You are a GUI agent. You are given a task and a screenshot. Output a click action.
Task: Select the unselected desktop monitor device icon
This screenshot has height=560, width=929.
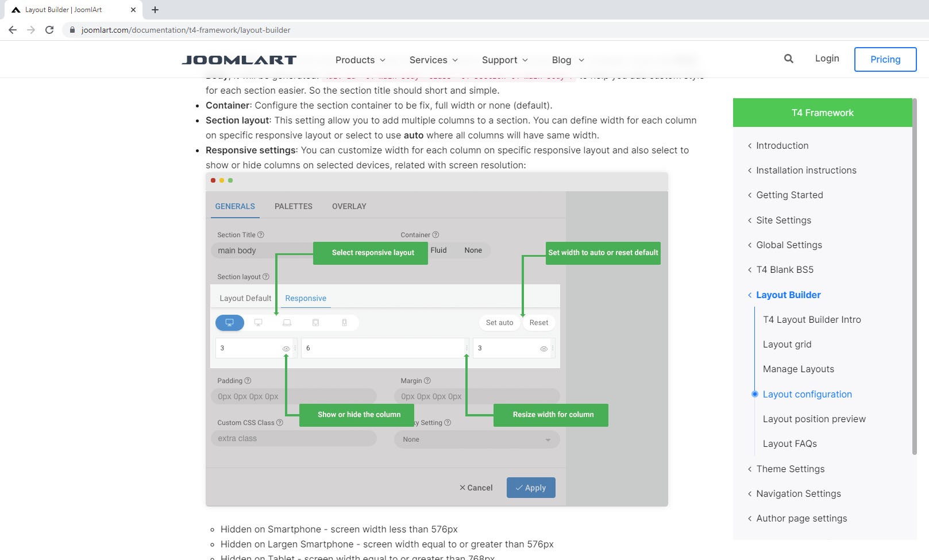(259, 323)
